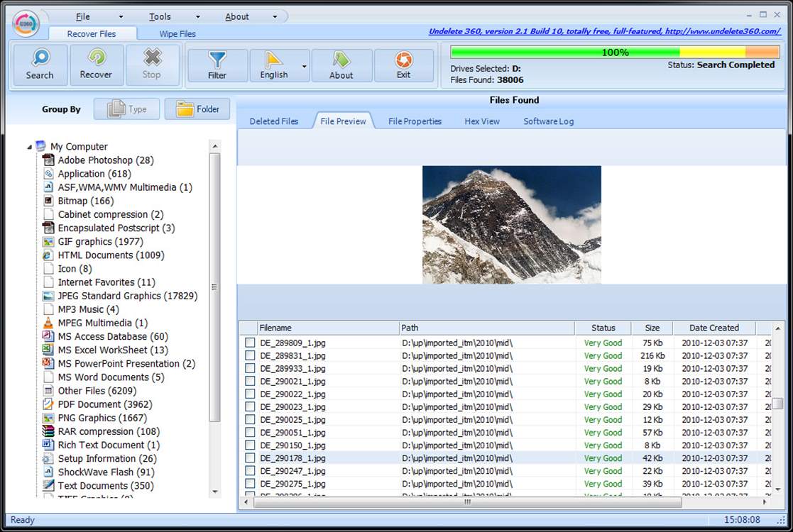
Task: Select MP3 Music (4) entry
Action: 89,310
